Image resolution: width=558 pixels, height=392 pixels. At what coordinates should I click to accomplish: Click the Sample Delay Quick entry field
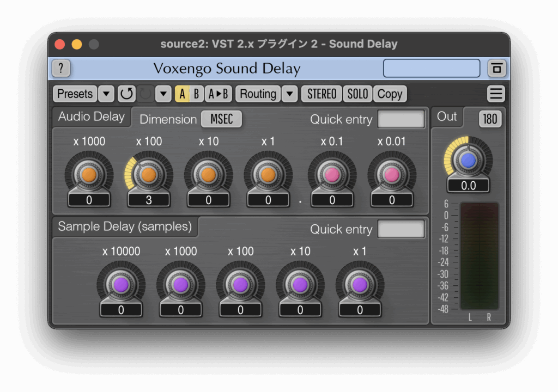click(x=401, y=229)
